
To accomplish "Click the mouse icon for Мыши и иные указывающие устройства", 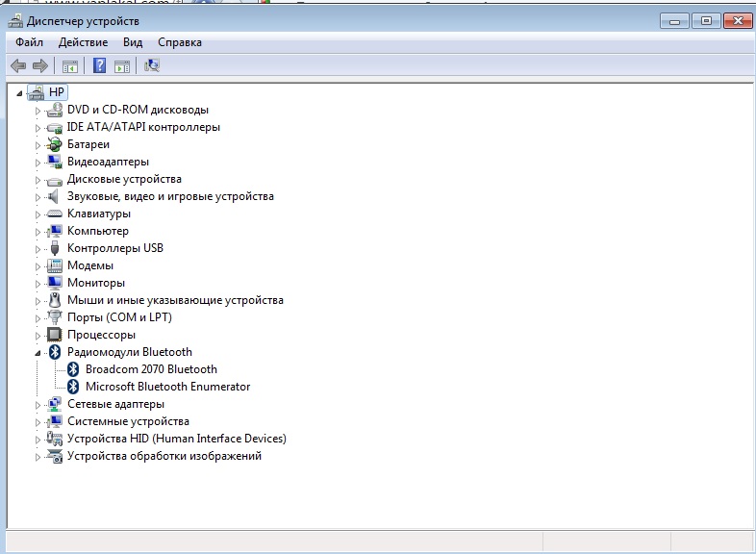I will tap(55, 300).
